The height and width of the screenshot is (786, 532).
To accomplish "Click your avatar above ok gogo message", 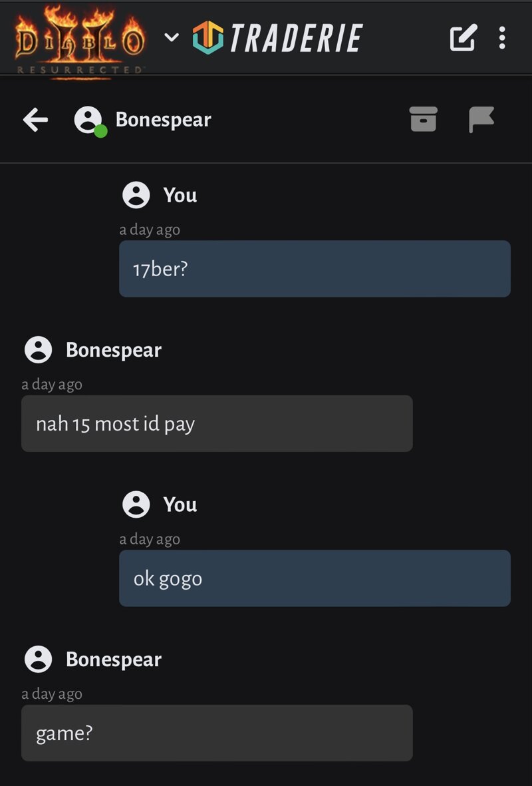I will point(136,504).
